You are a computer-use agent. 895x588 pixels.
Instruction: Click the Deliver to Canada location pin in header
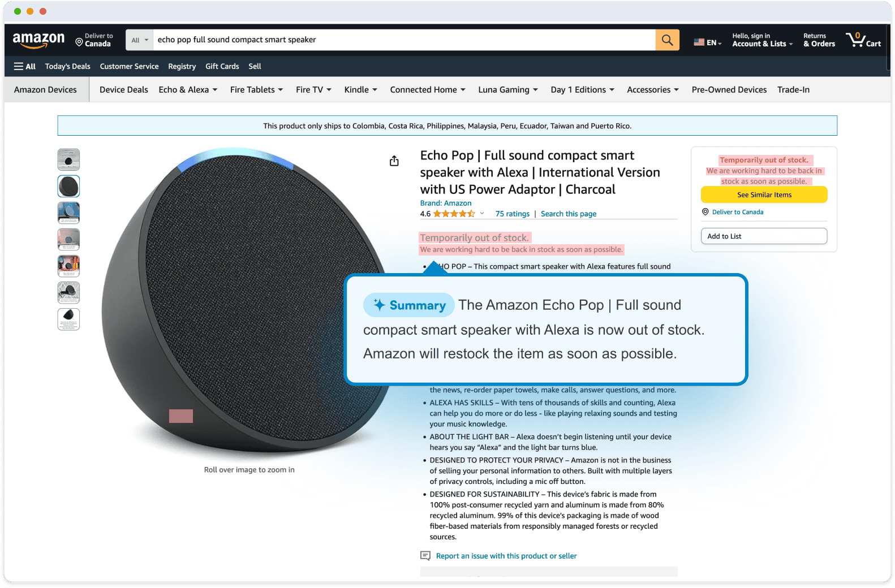click(79, 41)
